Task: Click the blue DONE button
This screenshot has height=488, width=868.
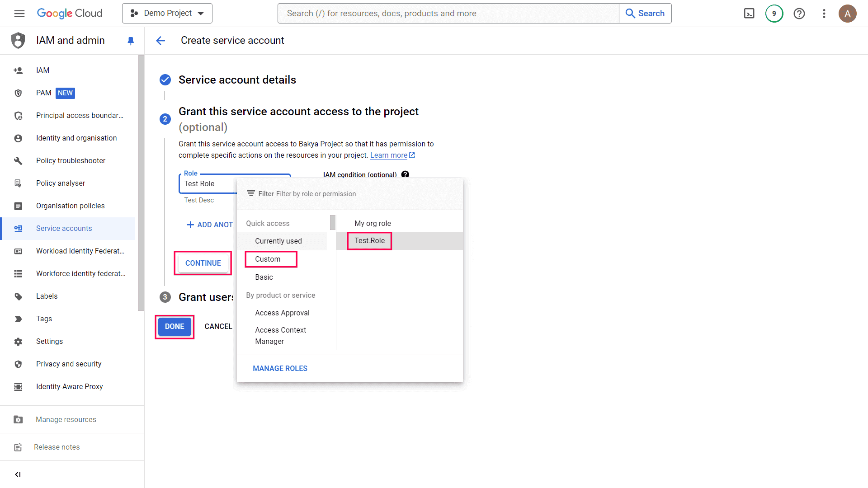Action: [x=175, y=327]
